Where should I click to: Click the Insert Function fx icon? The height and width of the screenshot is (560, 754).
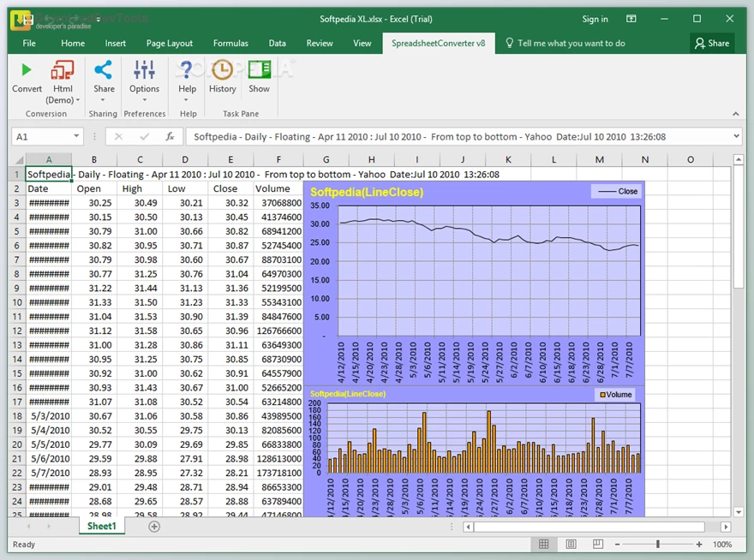(170, 136)
